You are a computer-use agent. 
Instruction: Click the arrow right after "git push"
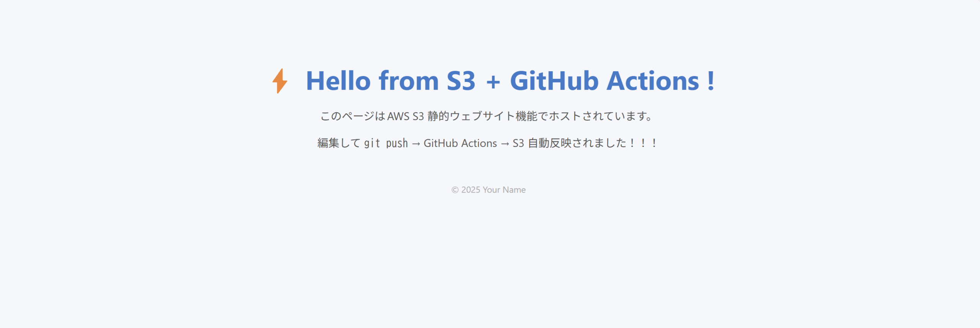[x=416, y=144]
